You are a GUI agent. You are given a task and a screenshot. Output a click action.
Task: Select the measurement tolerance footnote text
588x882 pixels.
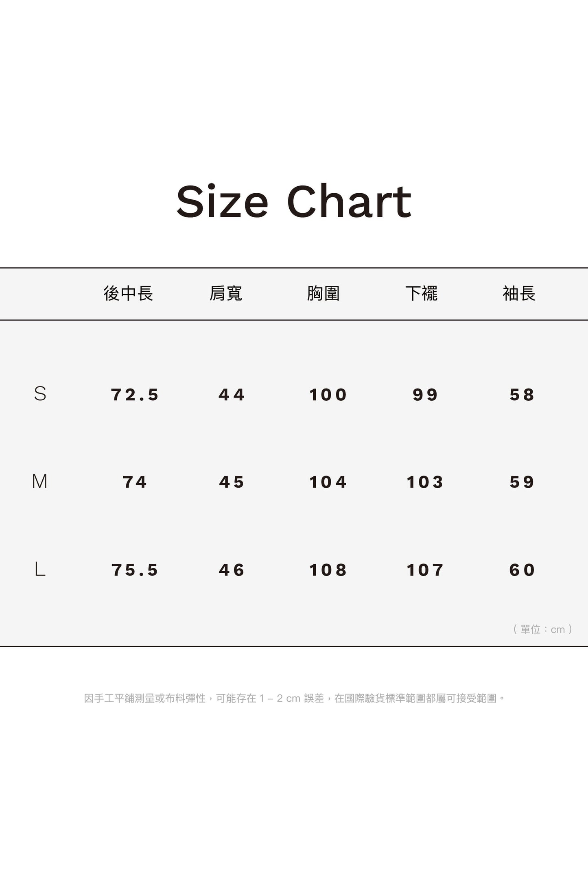(294, 699)
